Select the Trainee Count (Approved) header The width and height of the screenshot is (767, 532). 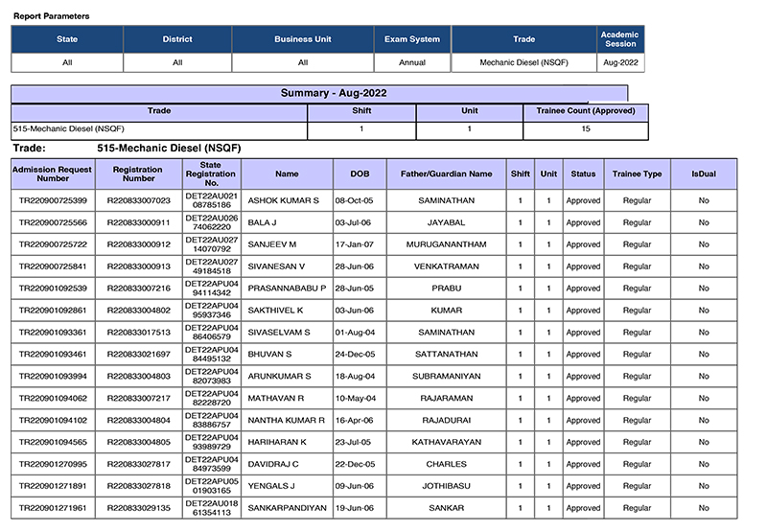[586, 111]
